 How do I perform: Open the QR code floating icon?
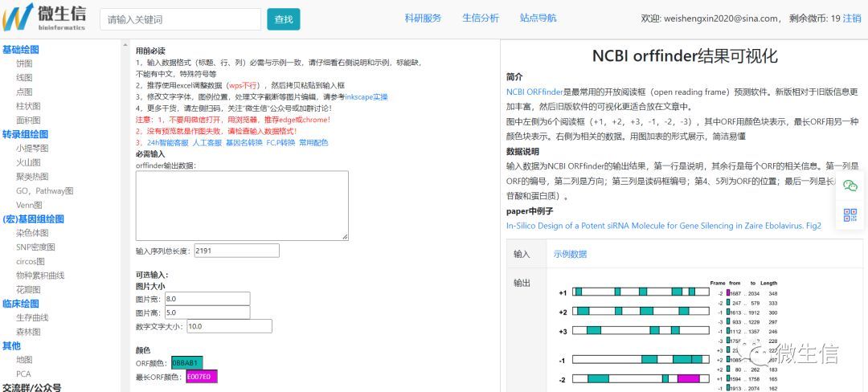(x=850, y=215)
